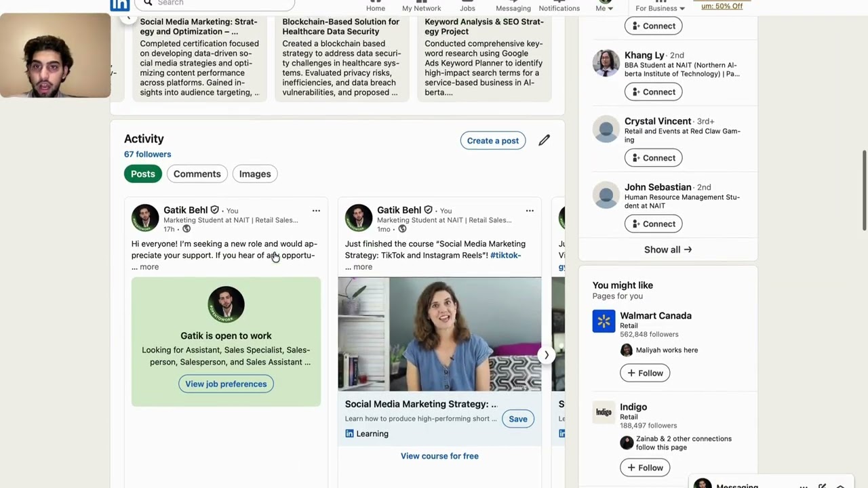Expand '... more' on TikTok course post
The height and width of the screenshot is (488, 868).
click(x=359, y=267)
